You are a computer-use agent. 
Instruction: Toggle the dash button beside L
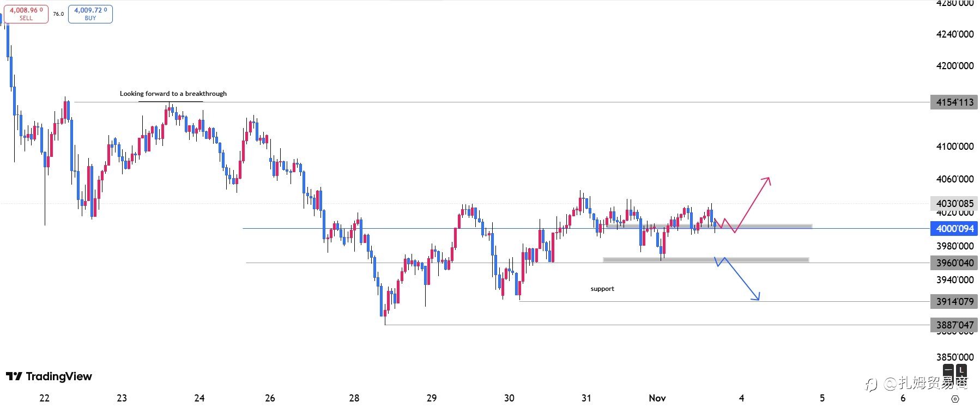click(x=948, y=370)
